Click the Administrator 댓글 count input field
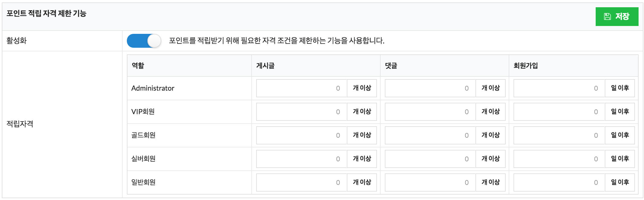This screenshot has width=644, height=200. [430, 88]
